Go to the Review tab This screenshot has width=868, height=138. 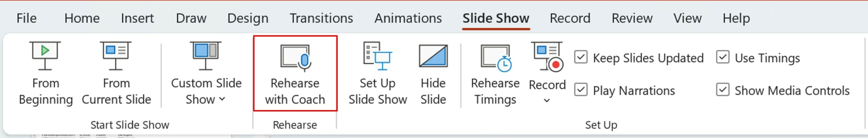(x=632, y=18)
